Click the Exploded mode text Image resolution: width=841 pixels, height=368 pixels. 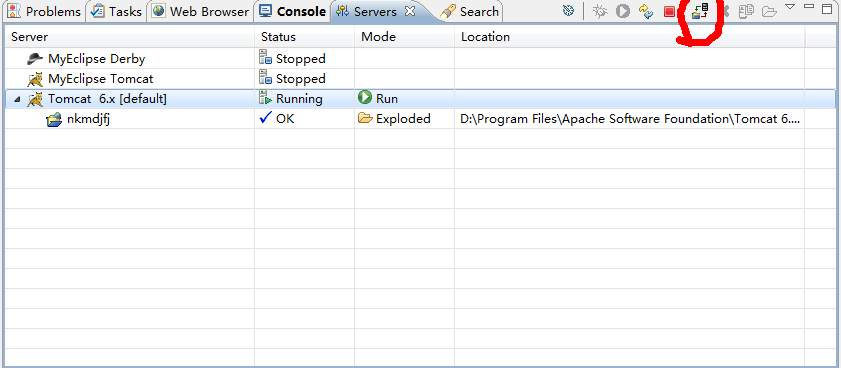pos(403,119)
